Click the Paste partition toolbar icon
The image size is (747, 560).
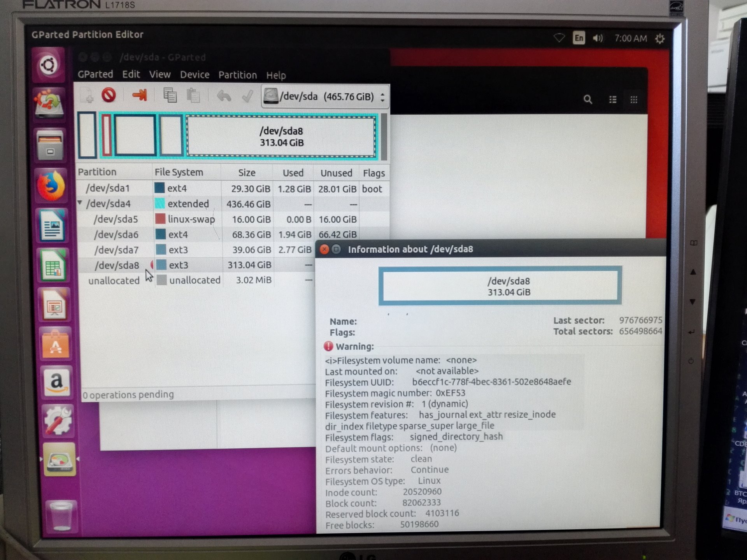(x=193, y=96)
